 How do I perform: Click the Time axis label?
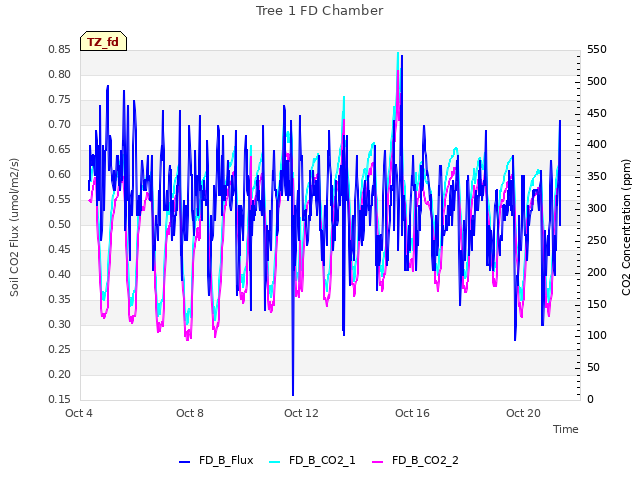pos(566,429)
